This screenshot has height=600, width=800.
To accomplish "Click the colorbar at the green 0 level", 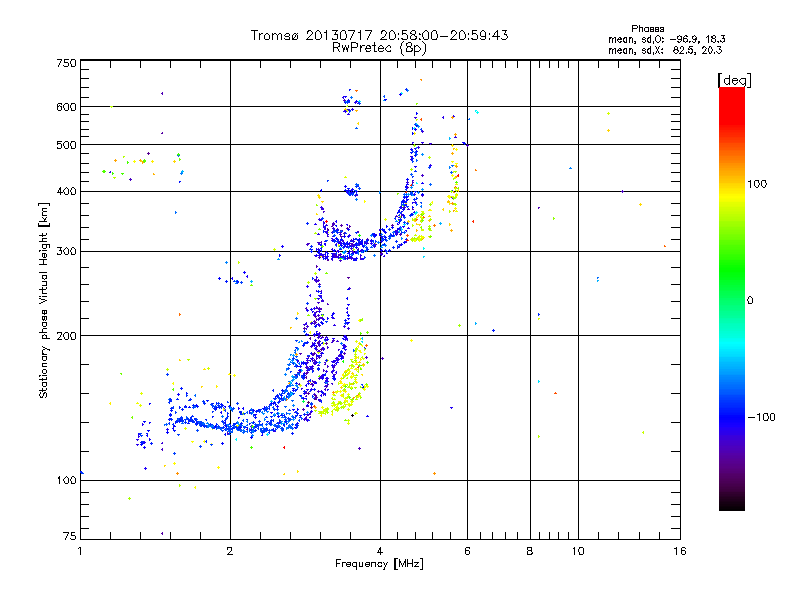I will [731, 300].
